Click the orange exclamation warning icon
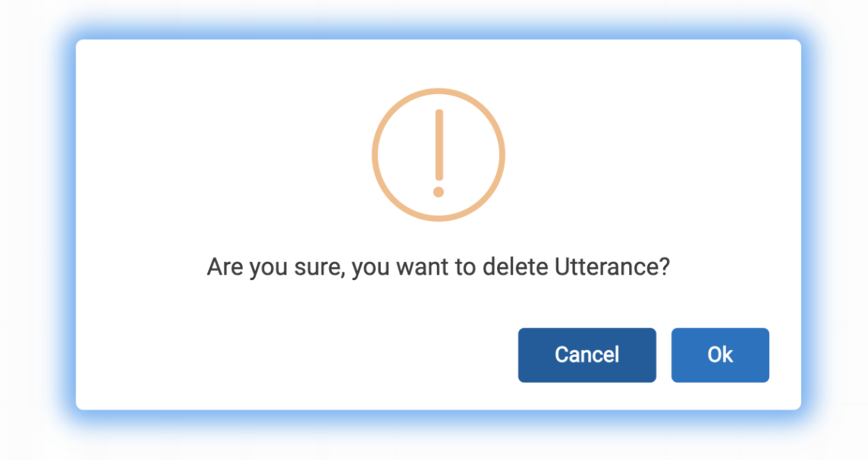This screenshot has height=460, width=868. click(438, 155)
